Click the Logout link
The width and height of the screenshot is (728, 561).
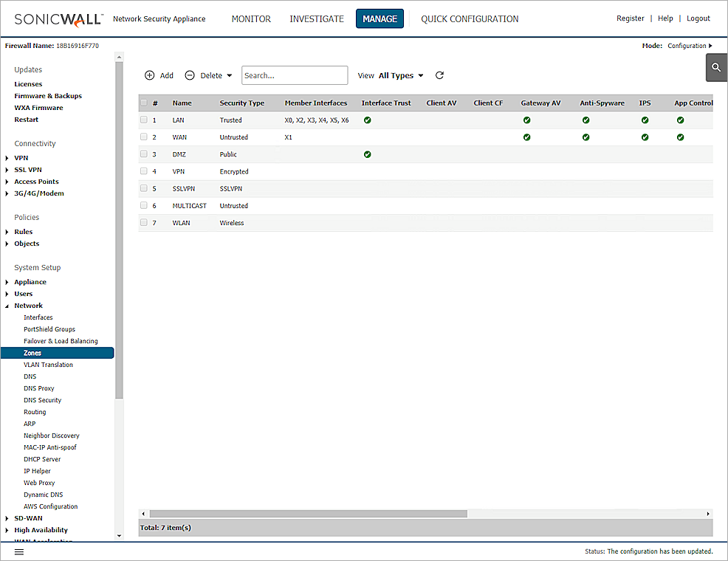[698, 18]
